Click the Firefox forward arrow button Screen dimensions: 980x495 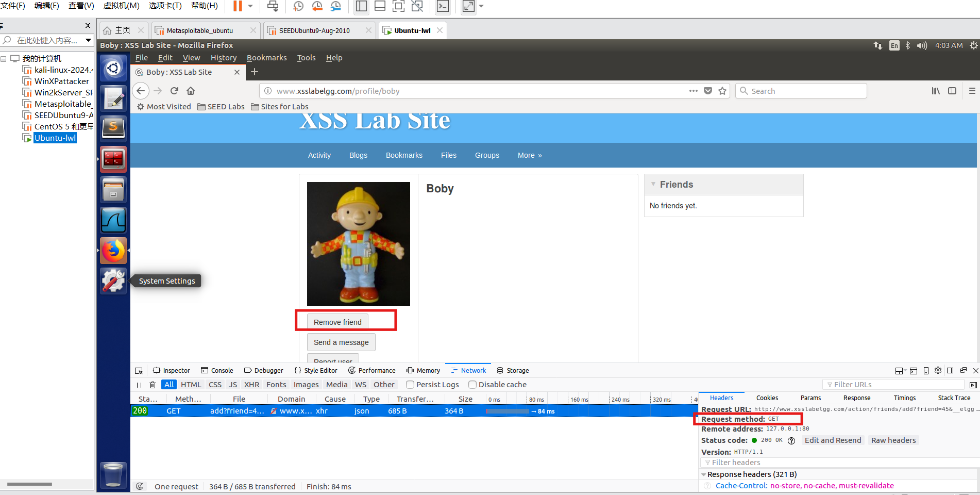[158, 91]
